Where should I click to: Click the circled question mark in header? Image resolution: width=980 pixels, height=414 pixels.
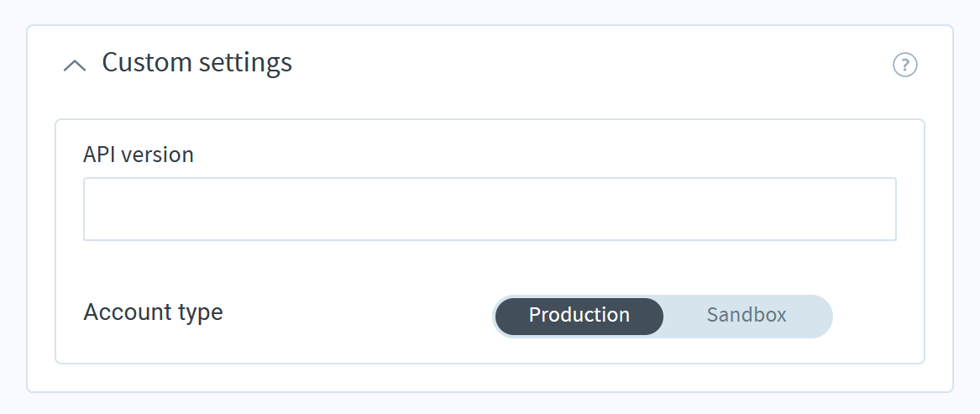[904, 65]
